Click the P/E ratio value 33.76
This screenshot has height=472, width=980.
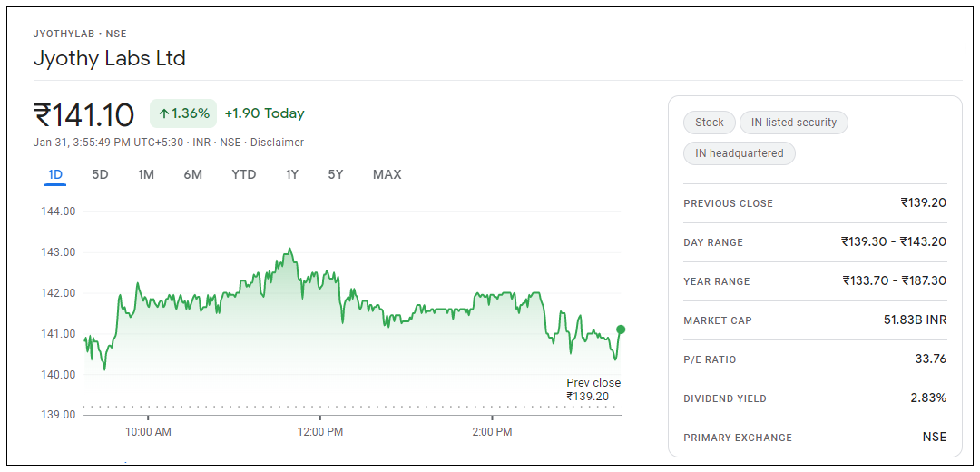coord(931,359)
